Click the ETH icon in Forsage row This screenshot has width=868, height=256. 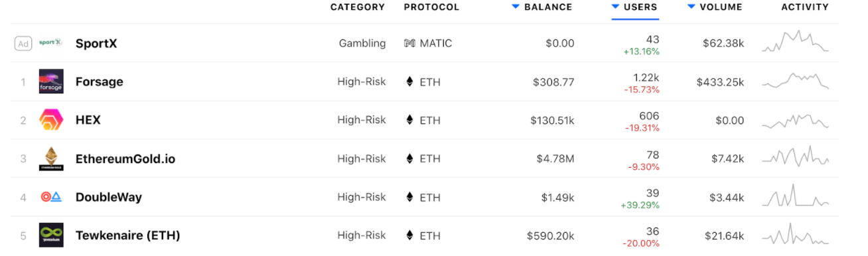point(409,82)
